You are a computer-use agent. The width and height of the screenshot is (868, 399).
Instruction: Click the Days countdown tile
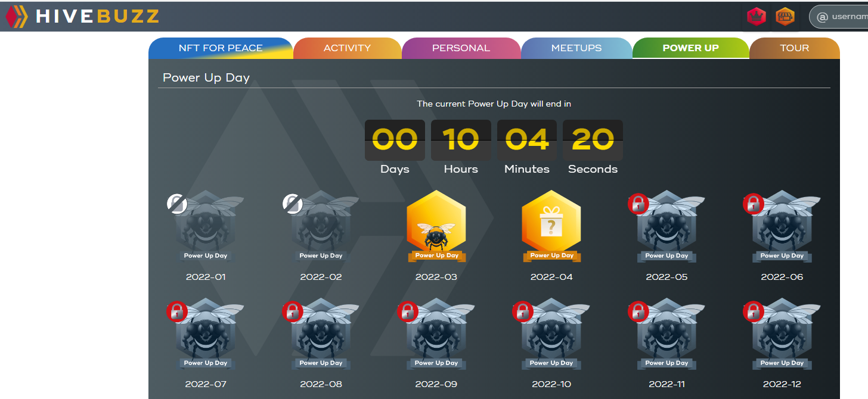tap(395, 140)
